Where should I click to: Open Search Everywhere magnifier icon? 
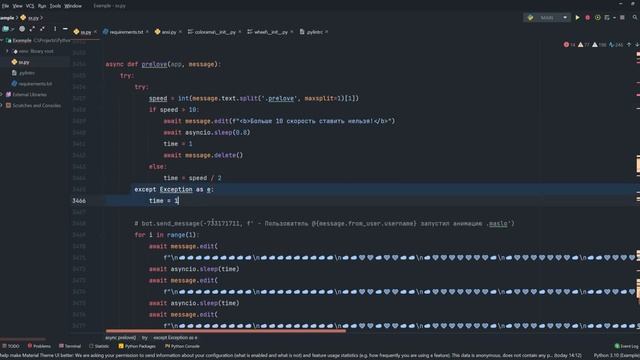click(x=635, y=18)
